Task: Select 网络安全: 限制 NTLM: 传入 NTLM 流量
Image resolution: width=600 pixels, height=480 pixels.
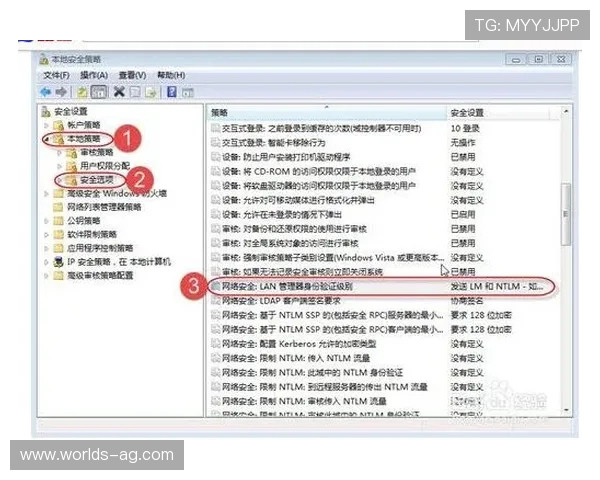Action: tap(296, 358)
